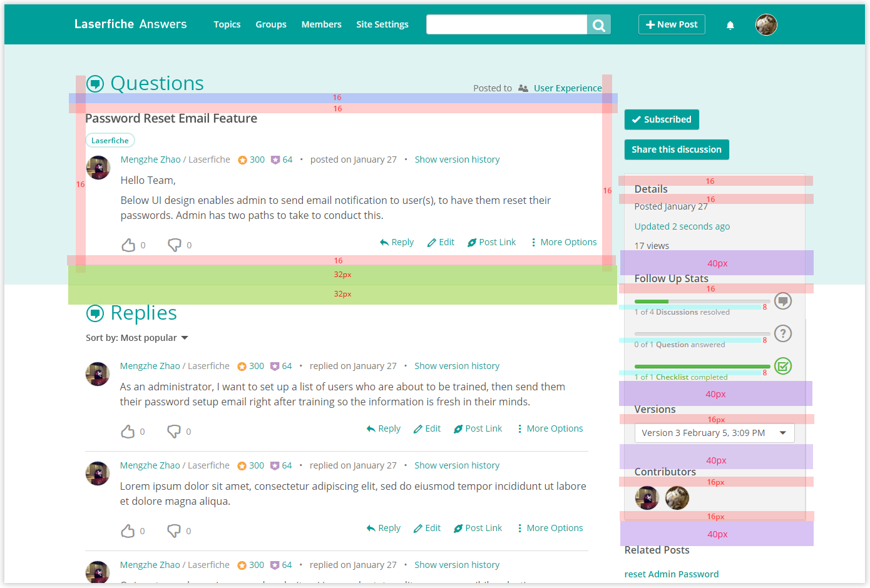This screenshot has height=588, width=870.
Task: Open related post reset Admin Password
Action: pos(672,574)
